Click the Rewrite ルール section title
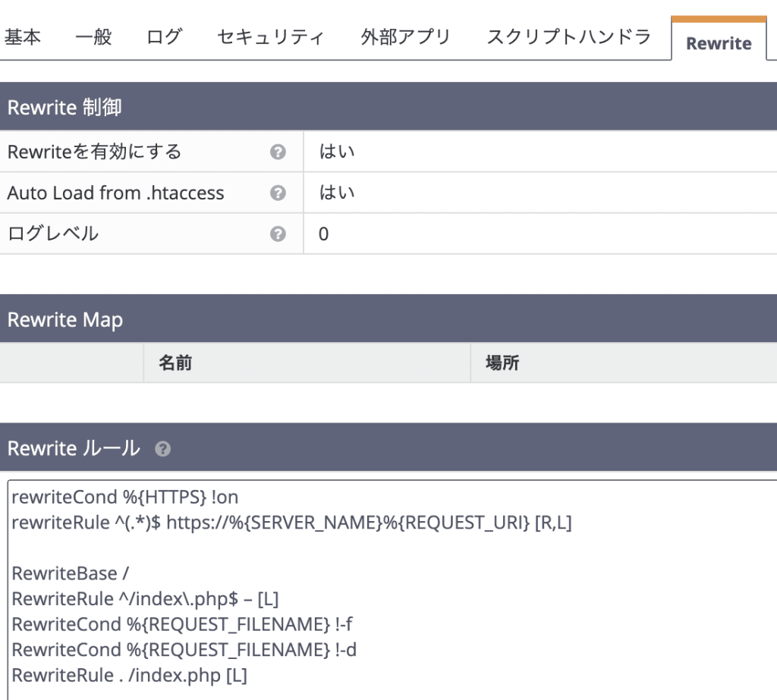Screen dimensions: 777x700 point(74,448)
